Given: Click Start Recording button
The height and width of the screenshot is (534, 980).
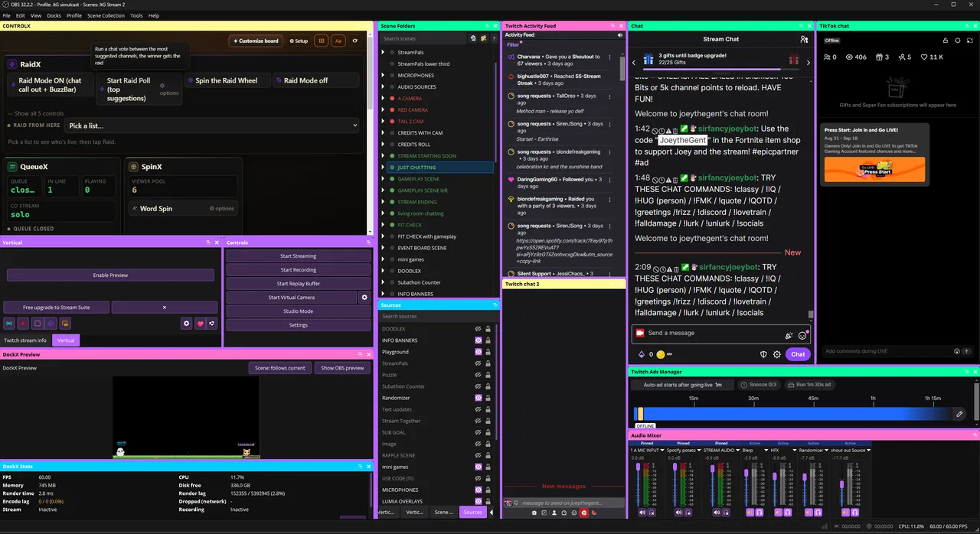Looking at the screenshot, I should click(298, 270).
